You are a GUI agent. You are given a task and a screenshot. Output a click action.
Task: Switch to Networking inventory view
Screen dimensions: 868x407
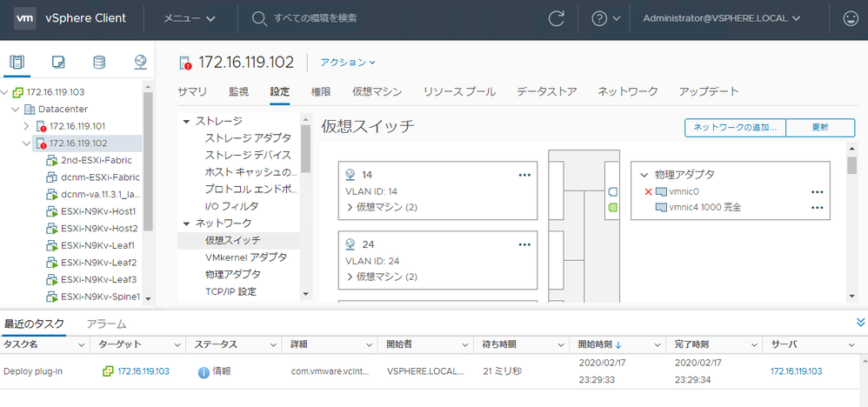tap(140, 62)
